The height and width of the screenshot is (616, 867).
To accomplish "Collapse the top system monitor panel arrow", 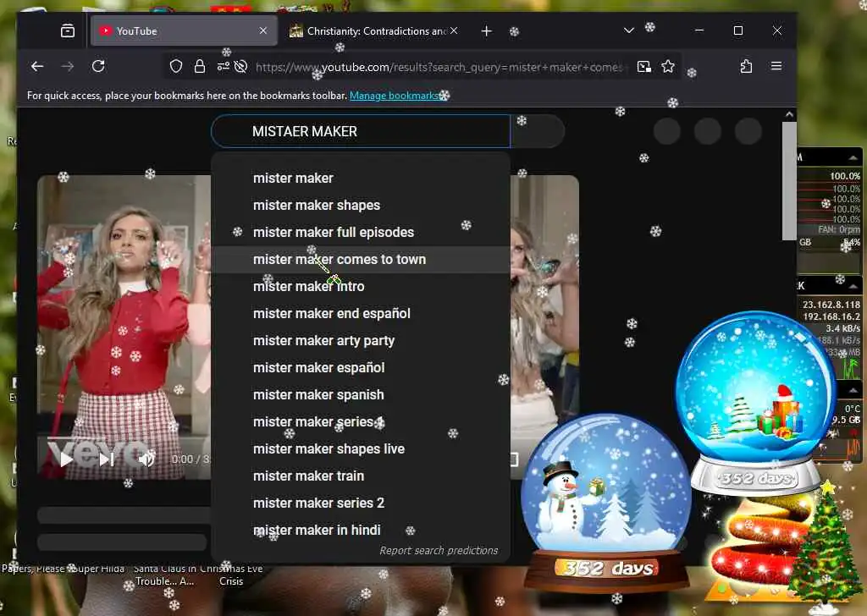I will tap(853, 157).
